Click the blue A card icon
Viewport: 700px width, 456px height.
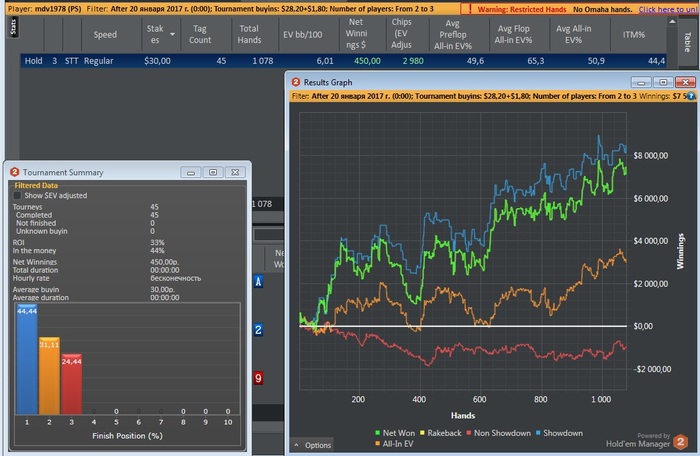258,281
